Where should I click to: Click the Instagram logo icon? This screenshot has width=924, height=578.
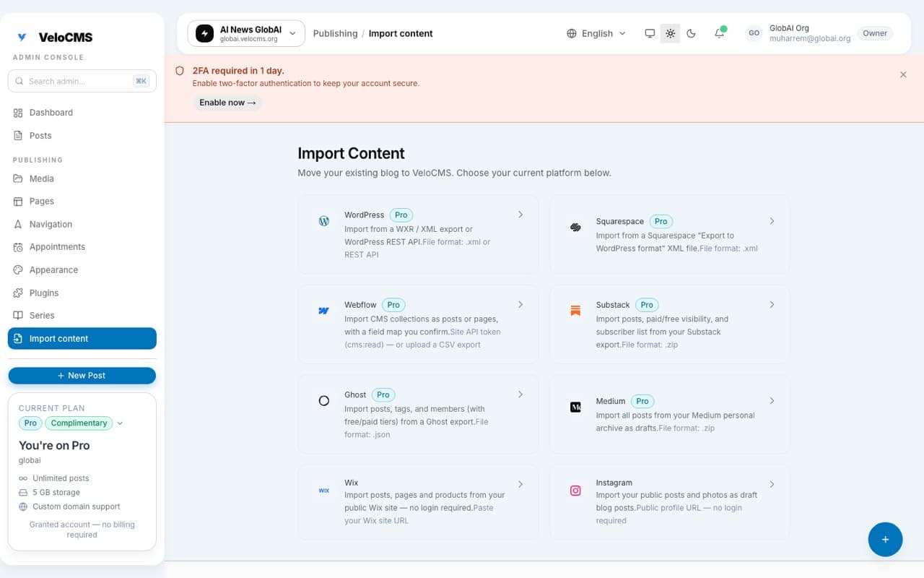pos(575,491)
